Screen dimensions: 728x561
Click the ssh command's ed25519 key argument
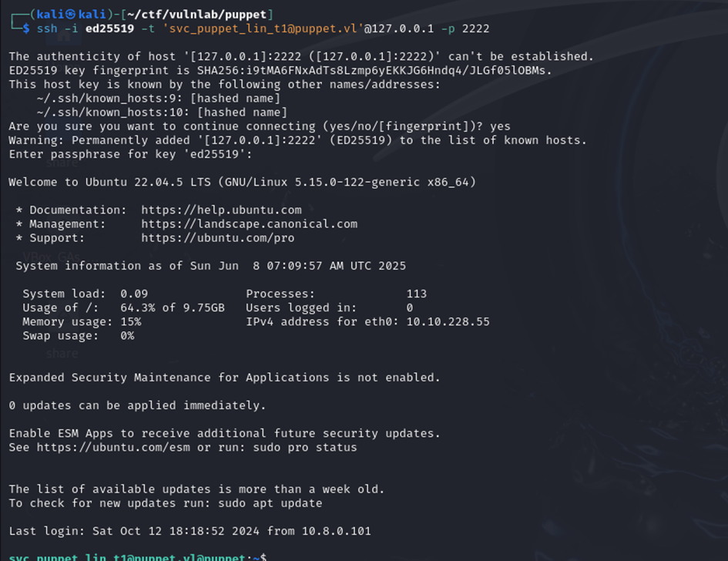click(x=113, y=29)
